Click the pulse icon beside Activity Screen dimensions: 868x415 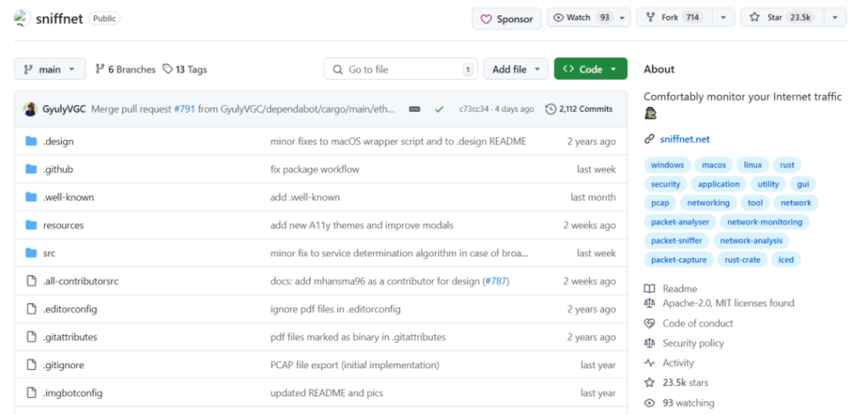coord(649,363)
